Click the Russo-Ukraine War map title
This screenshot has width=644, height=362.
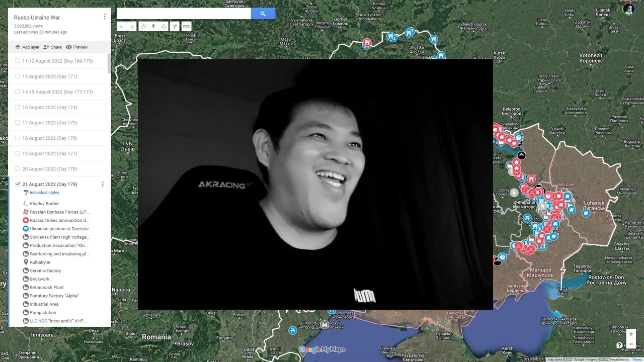(37, 18)
